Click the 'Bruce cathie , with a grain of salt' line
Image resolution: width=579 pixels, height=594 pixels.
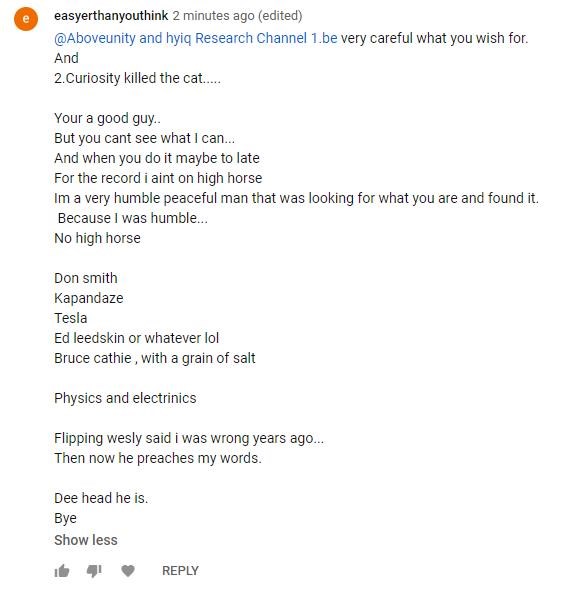click(155, 358)
